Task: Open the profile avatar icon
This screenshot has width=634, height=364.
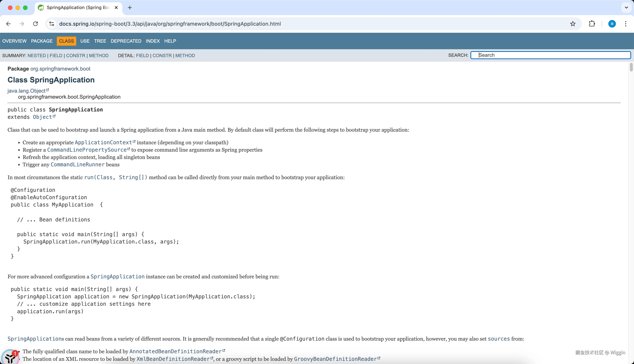Action: 612,24
